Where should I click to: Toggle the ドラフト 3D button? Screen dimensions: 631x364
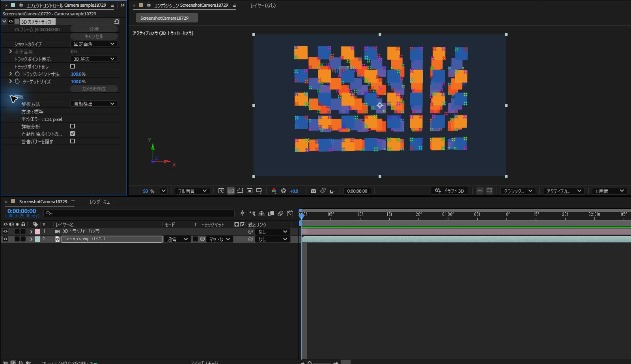[x=450, y=191]
